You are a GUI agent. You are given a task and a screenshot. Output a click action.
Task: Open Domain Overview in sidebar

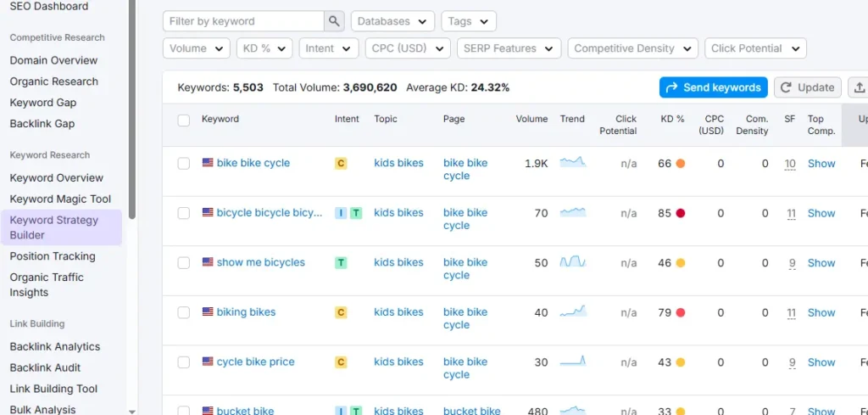pyautogui.click(x=53, y=60)
